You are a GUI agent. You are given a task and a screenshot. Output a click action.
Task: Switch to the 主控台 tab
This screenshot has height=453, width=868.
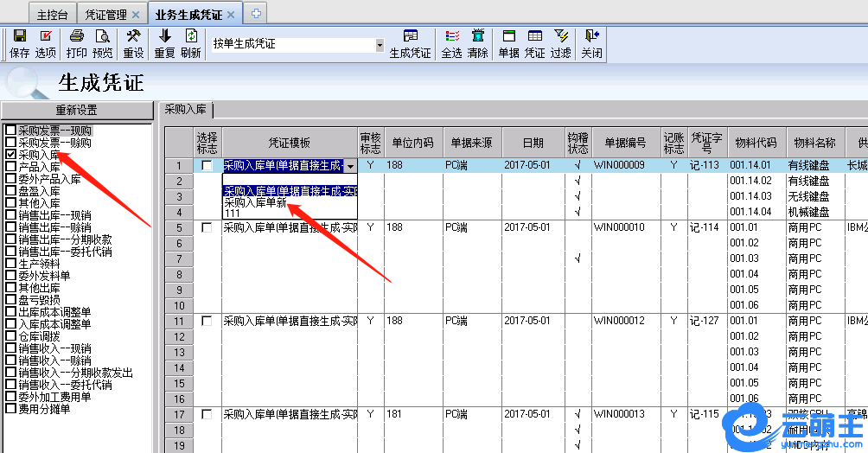coord(52,15)
